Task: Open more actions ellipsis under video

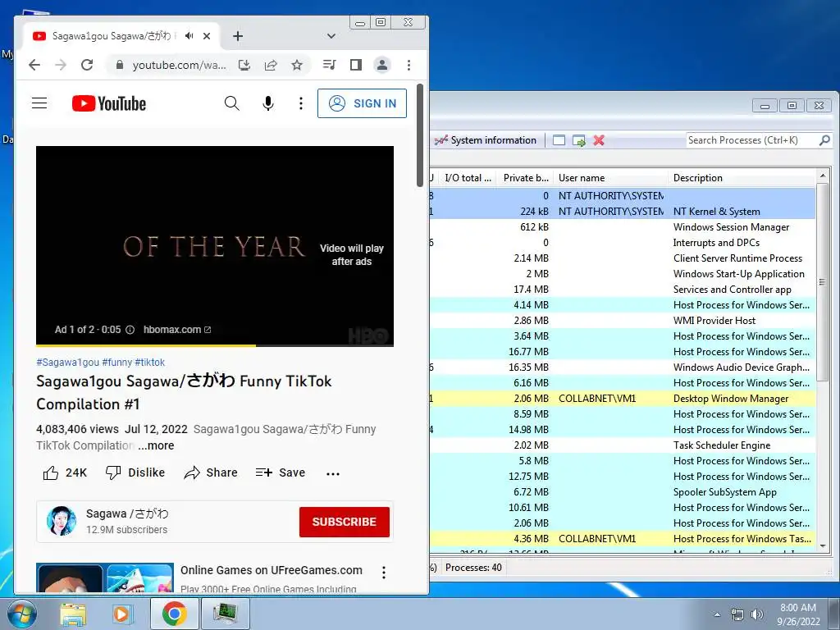Action: pyautogui.click(x=333, y=473)
